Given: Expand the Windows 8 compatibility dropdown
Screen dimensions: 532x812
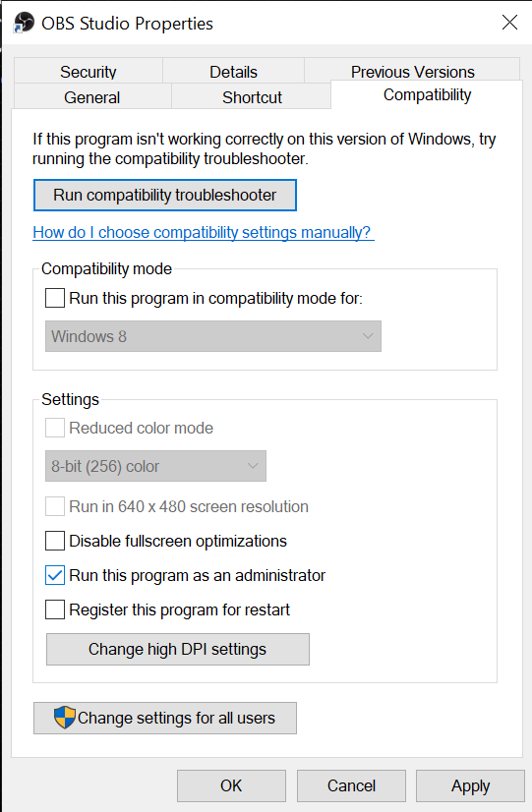Looking at the screenshot, I should 213,336.
